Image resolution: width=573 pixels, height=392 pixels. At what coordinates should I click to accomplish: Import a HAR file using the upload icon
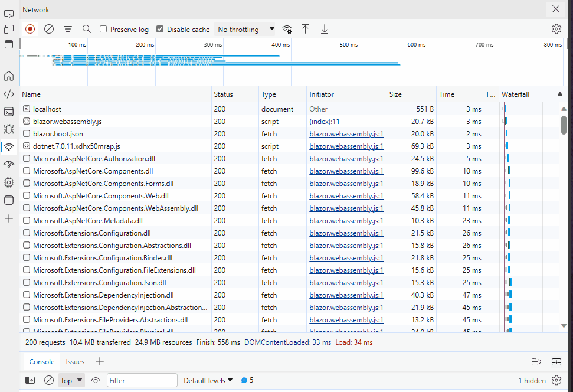(306, 28)
